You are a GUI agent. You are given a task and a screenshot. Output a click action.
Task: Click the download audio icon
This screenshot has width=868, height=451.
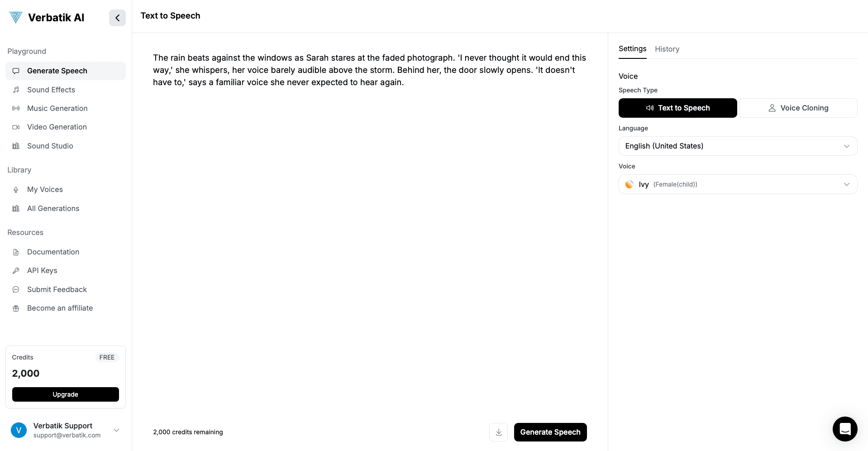tap(498, 432)
